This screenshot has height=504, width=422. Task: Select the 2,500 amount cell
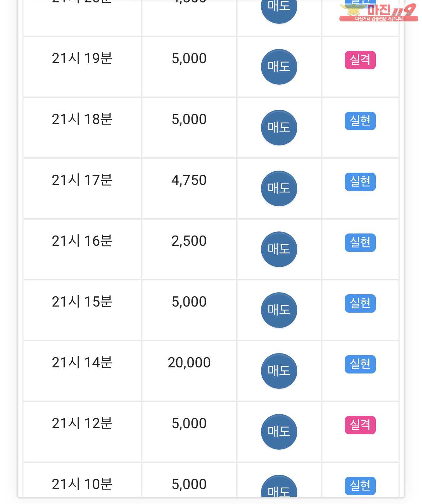click(x=189, y=249)
